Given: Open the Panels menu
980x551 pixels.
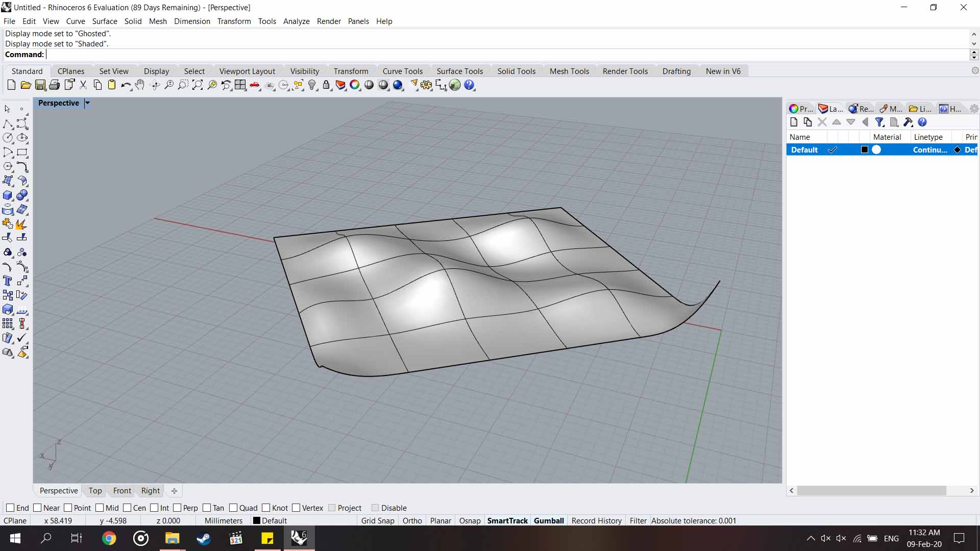Looking at the screenshot, I should point(359,21).
